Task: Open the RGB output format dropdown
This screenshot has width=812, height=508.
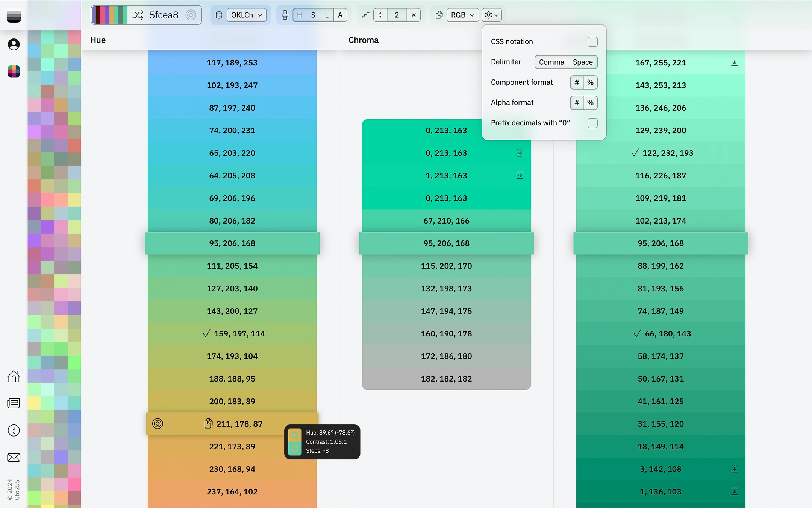Action: pos(462,15)
